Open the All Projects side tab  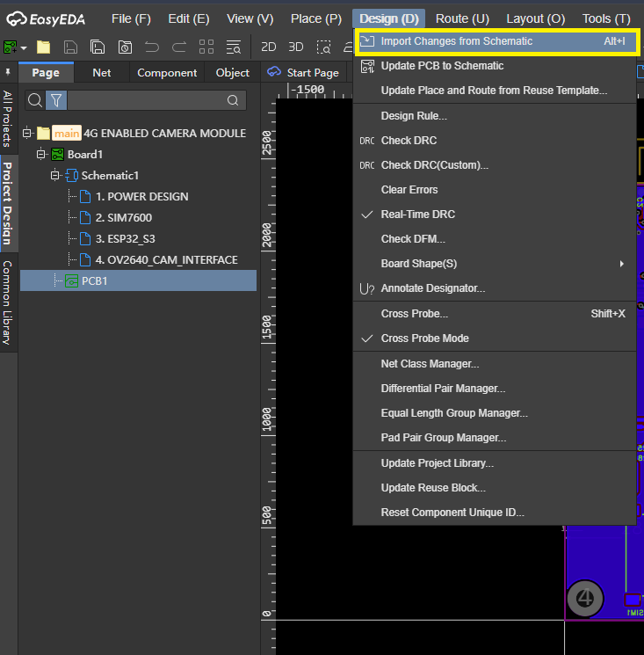8,119
